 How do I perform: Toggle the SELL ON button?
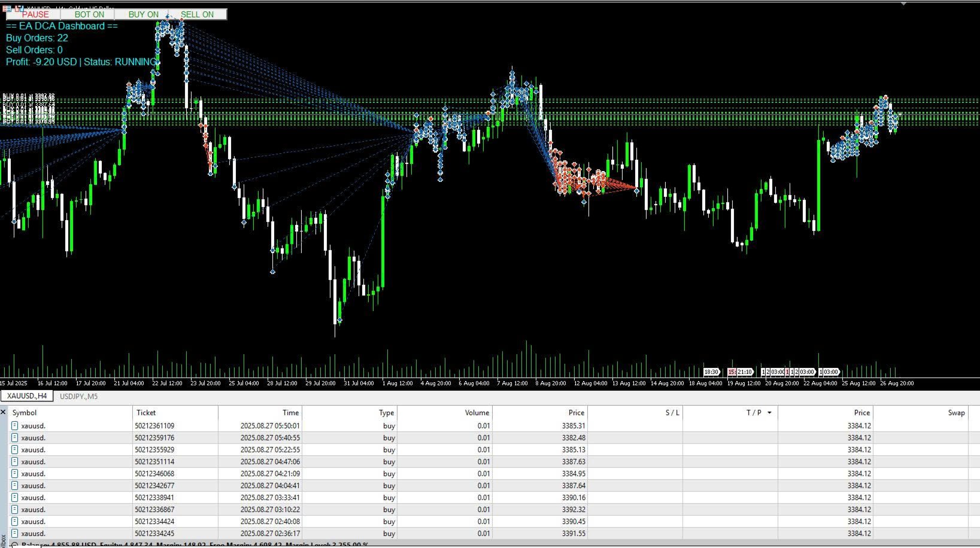198,14
